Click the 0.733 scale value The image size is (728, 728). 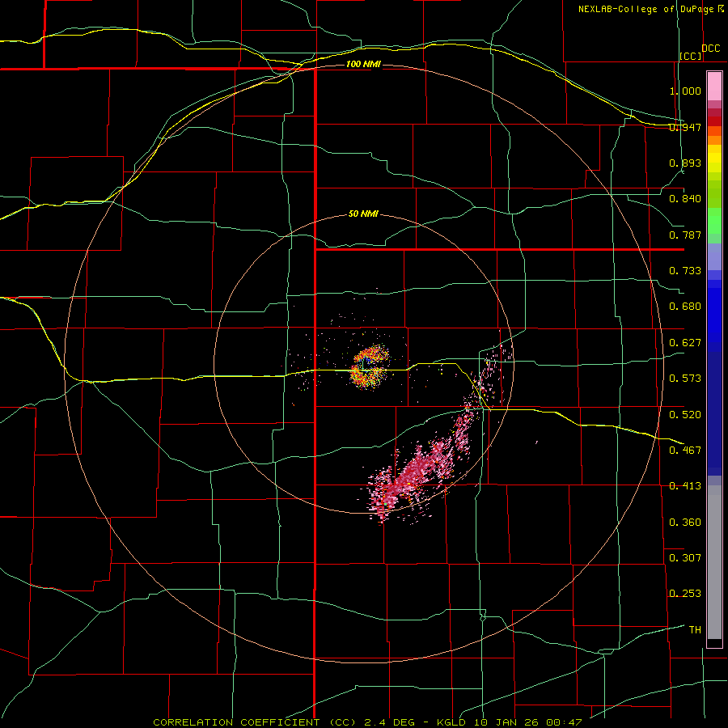coord(685,271)
